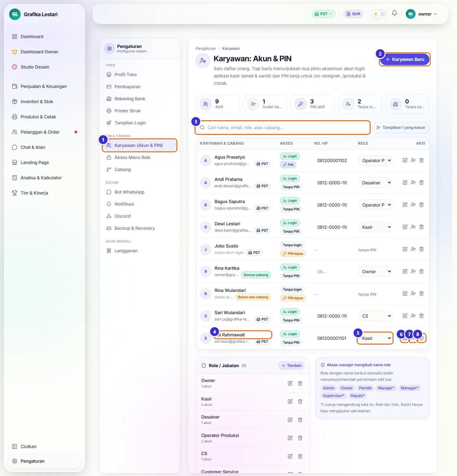
Task: Deactivate Bagus Saputra using the user-x icon
Action: [x=413, y=205]
